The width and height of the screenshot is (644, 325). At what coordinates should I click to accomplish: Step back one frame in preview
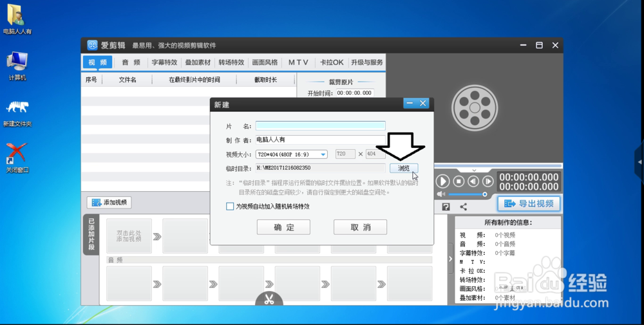[x=473, y=181]
